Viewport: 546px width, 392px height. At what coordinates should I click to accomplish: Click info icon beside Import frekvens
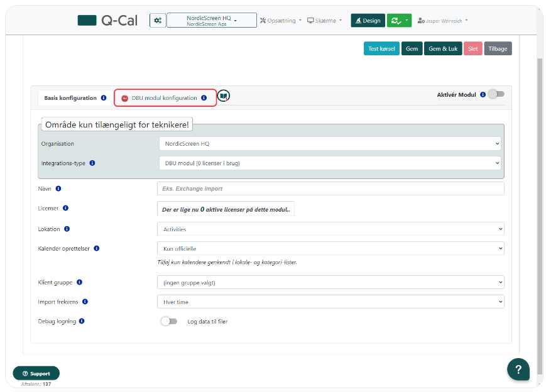[x=85, y=302]
